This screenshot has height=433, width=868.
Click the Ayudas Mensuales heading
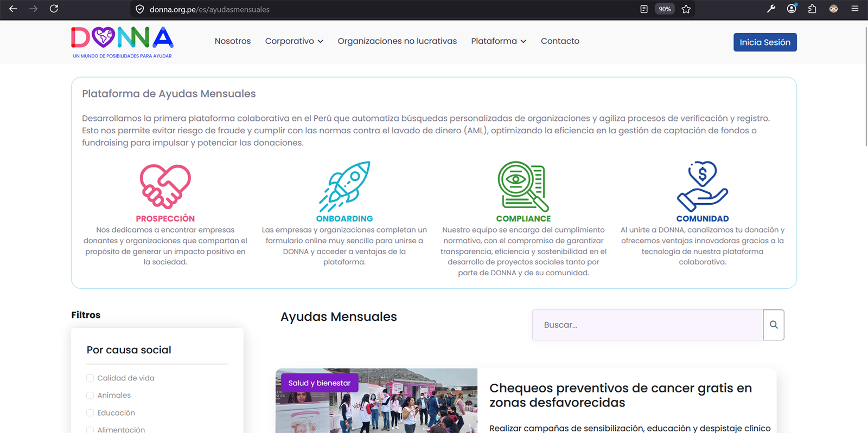click(339, 317)
